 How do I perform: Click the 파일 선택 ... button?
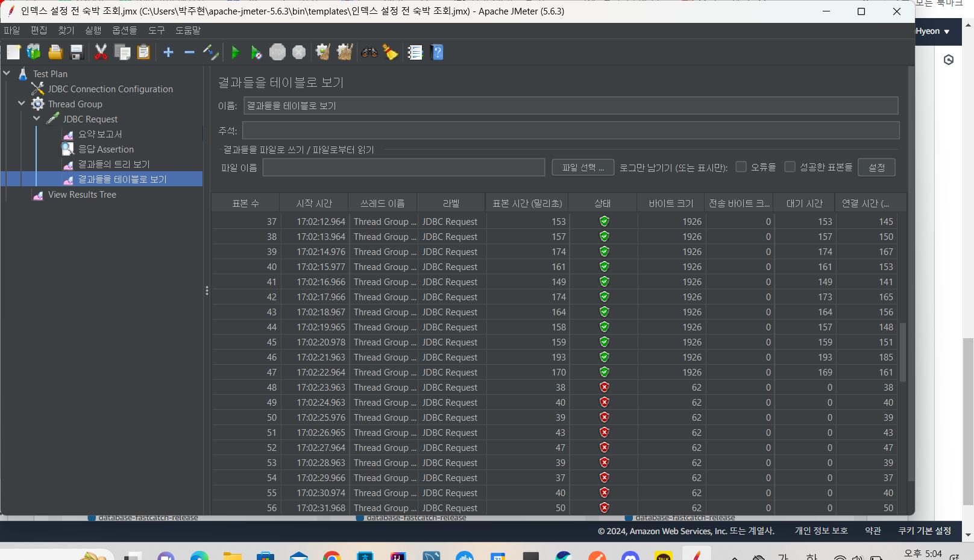coord(583,168)
